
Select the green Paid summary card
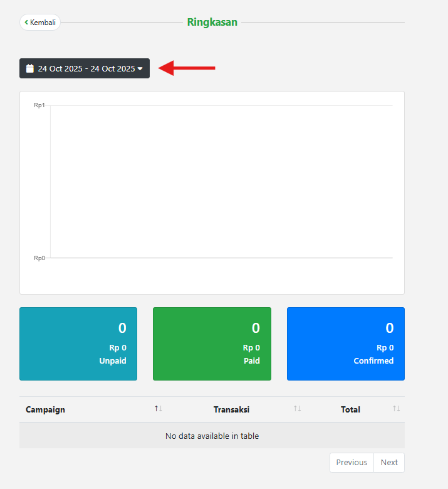[x=212, y=344]
